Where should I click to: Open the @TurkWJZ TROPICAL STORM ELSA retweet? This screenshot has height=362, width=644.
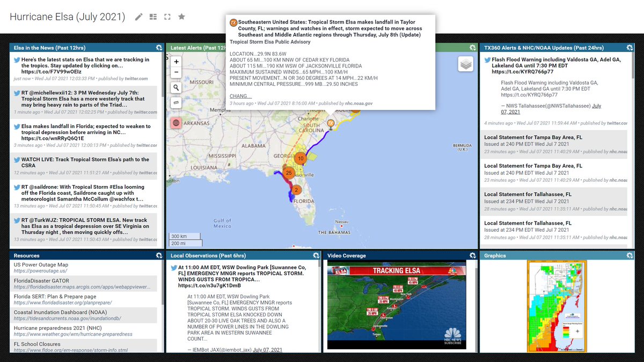[x=85, y=226]
